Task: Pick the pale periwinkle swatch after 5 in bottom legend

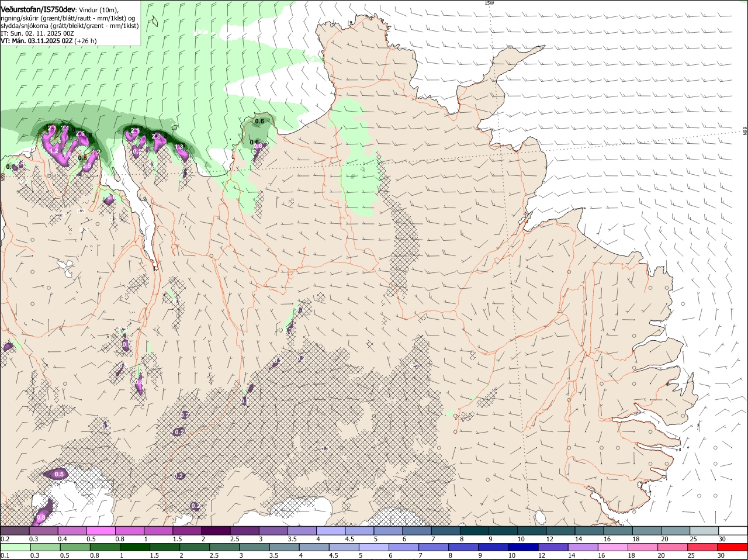Action: click(x=373, y=547)
